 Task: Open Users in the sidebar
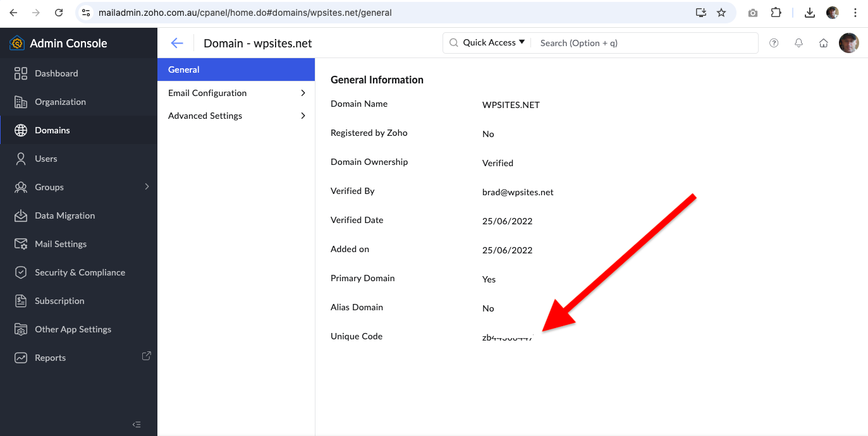coord(46,159)
